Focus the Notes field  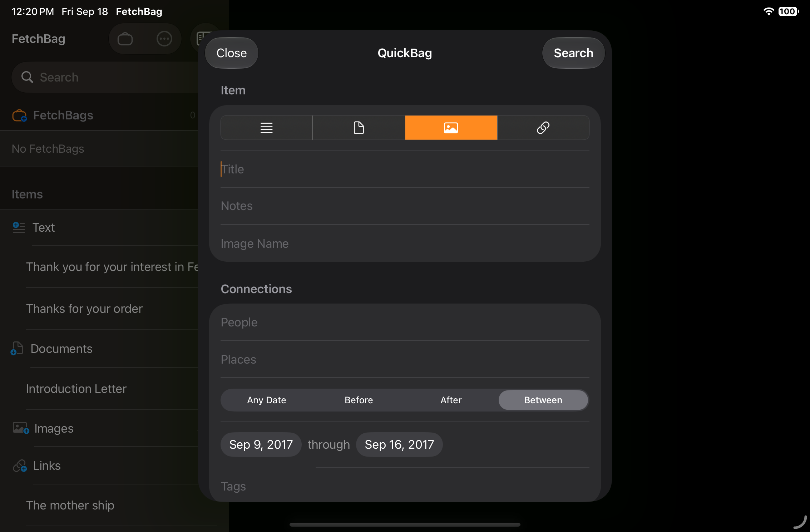[x=405, y=206]
